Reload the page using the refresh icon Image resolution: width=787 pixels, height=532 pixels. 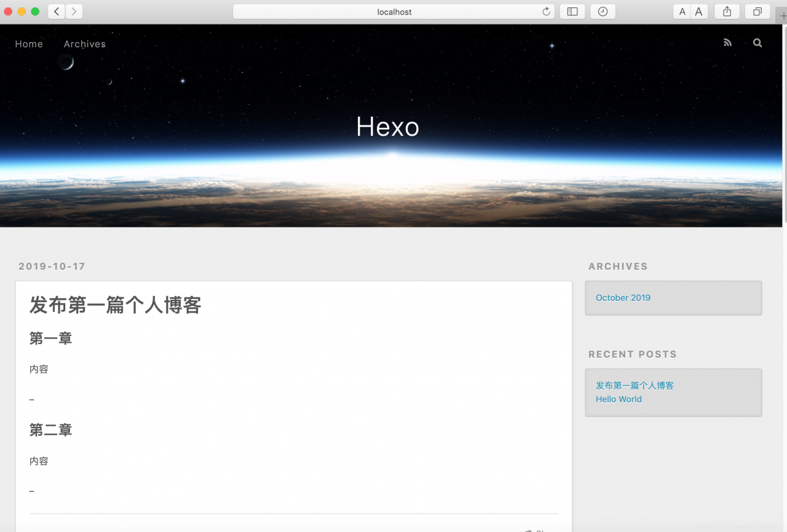[x=546, y=11]
